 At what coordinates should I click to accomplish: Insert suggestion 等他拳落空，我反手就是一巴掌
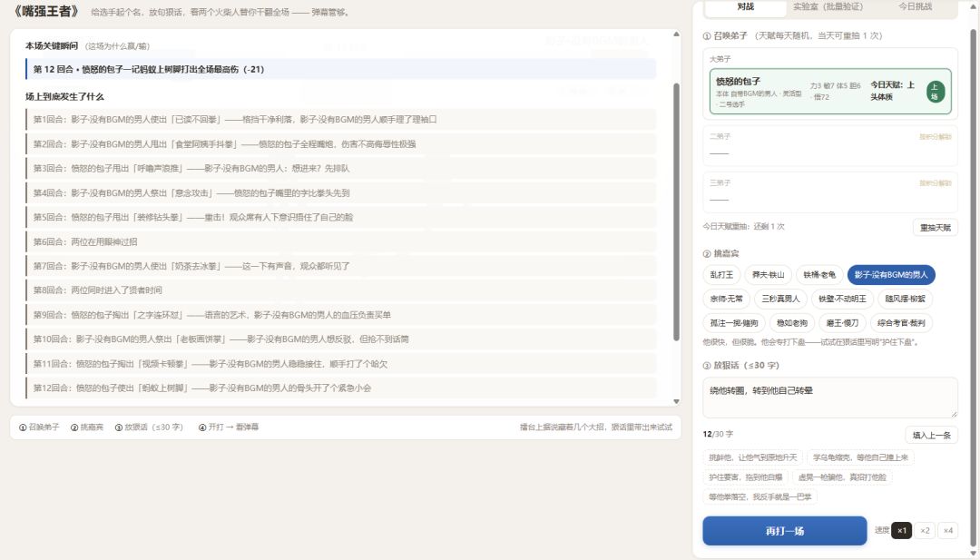pyautogui.click(x=759, y=496)
